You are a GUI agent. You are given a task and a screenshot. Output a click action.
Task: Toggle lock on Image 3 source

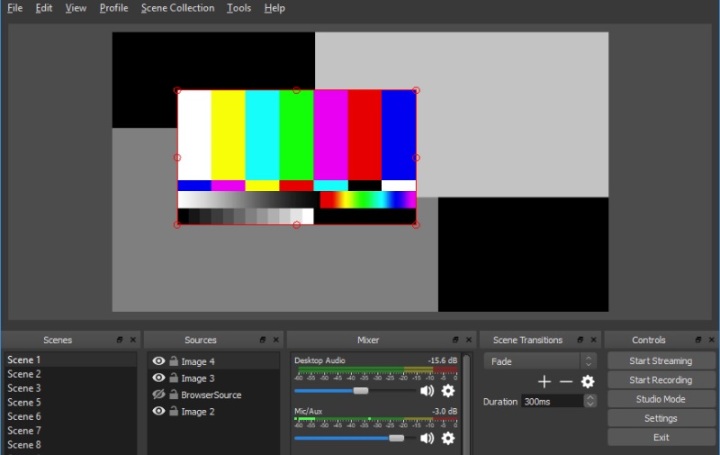pos(174,377)
